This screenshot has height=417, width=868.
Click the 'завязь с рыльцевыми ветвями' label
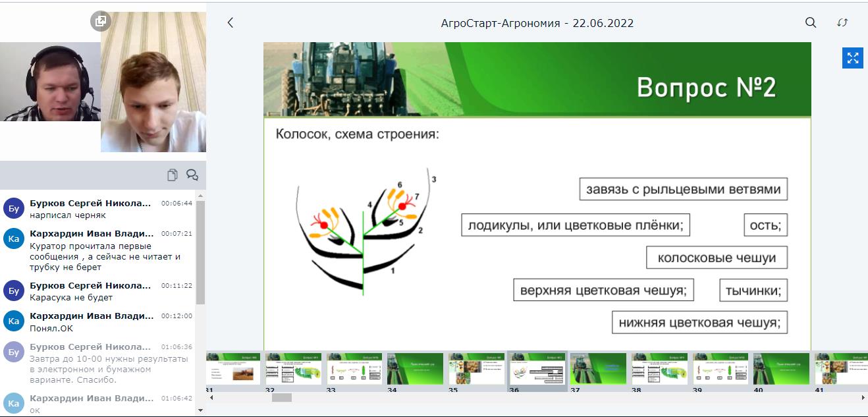click(x=683, y=190)
